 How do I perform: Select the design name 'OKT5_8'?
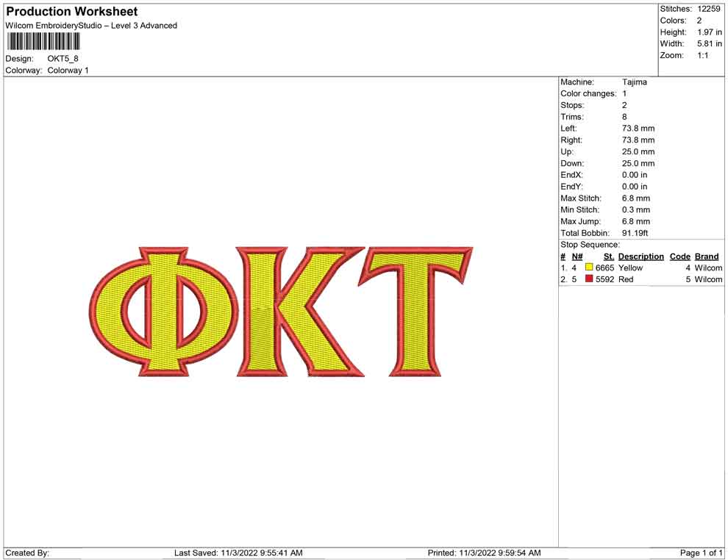63,59
